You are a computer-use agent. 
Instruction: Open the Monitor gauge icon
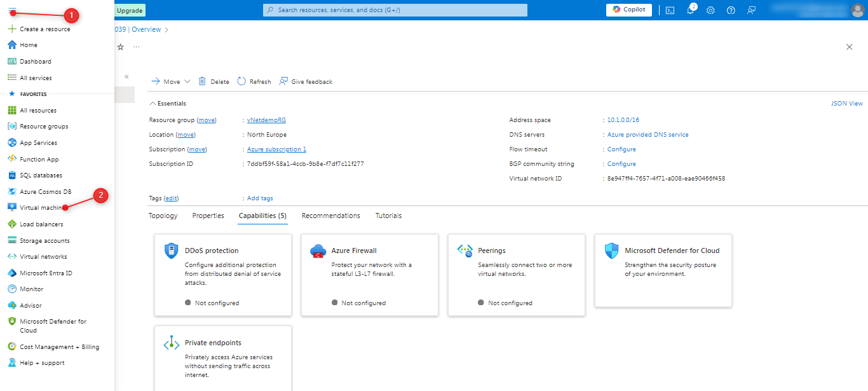tap(11, 289)
